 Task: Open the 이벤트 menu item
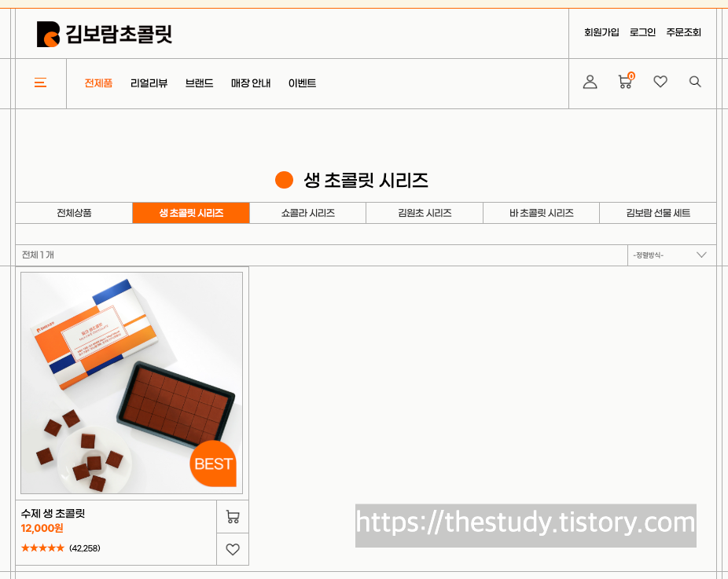[x=302, y=83]
